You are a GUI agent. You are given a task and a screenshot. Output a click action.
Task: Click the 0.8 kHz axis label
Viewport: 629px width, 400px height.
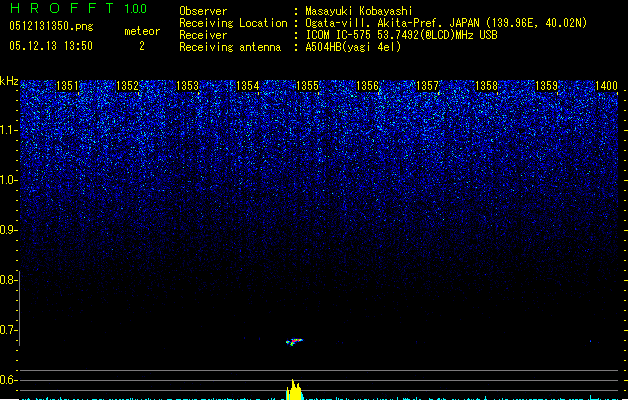(8, 280)
